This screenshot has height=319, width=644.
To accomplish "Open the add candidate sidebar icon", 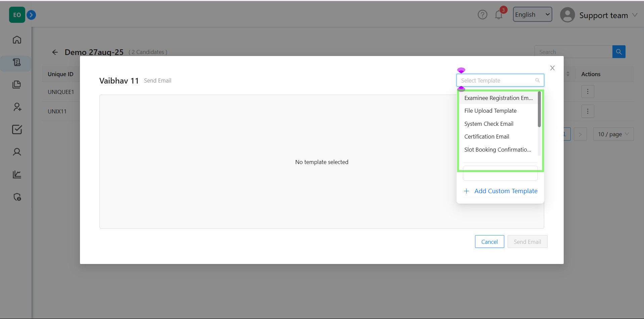I will click(17, 107).
